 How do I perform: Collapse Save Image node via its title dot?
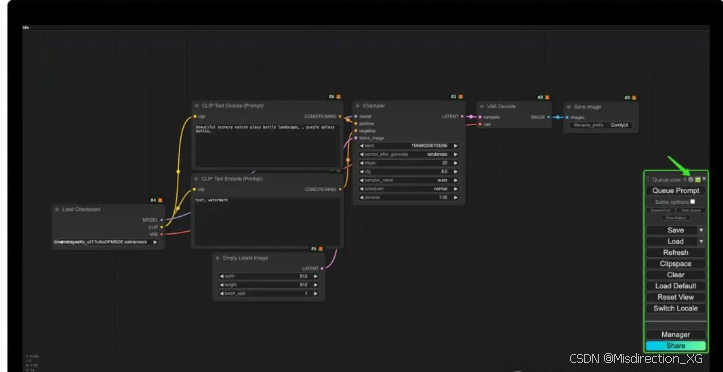[569, 107]
